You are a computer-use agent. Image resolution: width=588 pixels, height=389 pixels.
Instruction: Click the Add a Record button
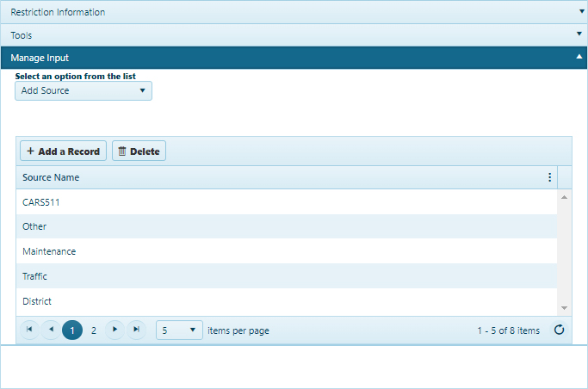(63, 151)
